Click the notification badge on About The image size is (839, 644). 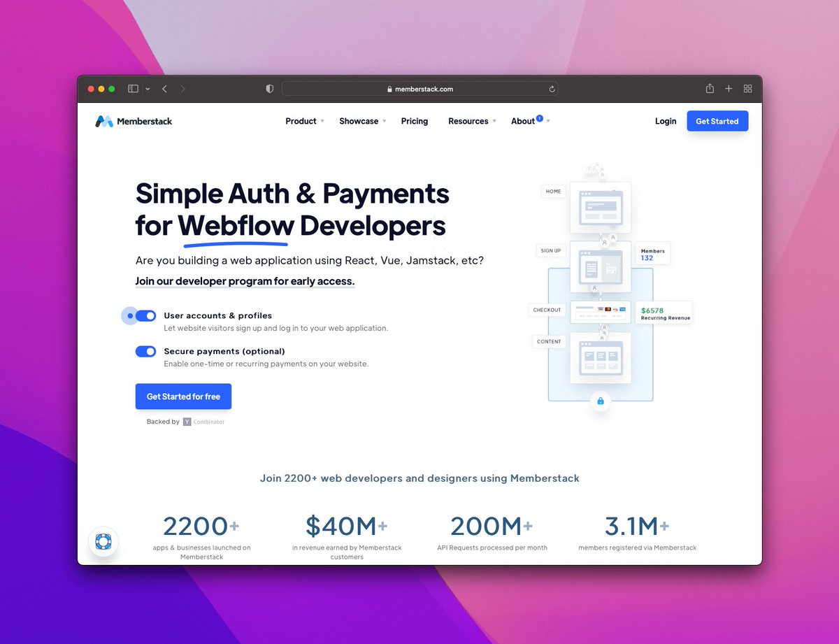[x=539, y=118]
